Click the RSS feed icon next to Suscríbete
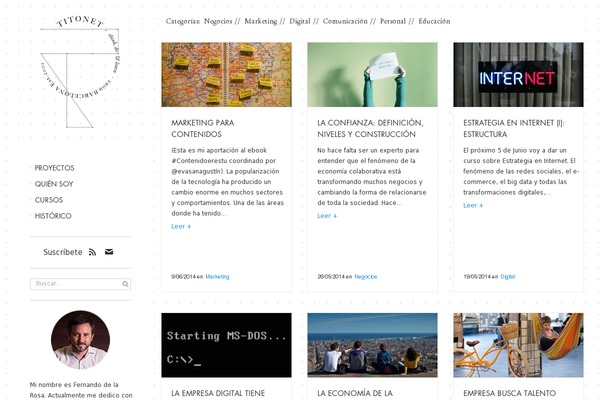 [92, 252]
